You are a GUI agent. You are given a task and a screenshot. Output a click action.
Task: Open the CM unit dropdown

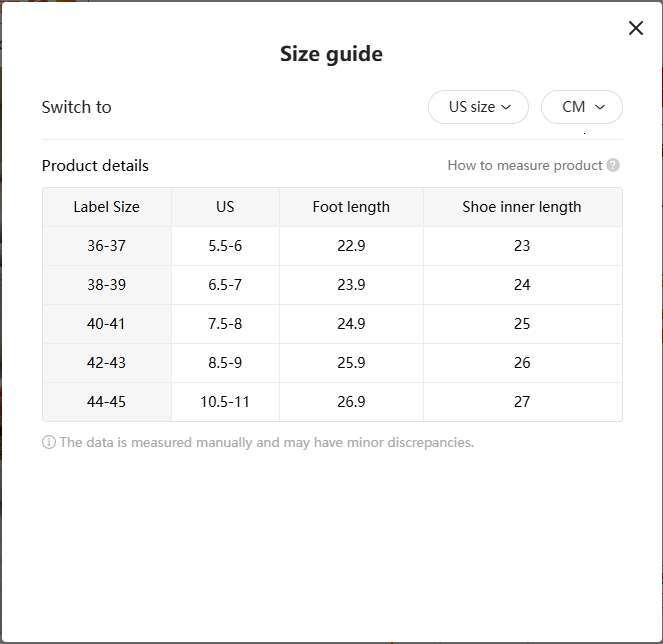coord(582,107)
